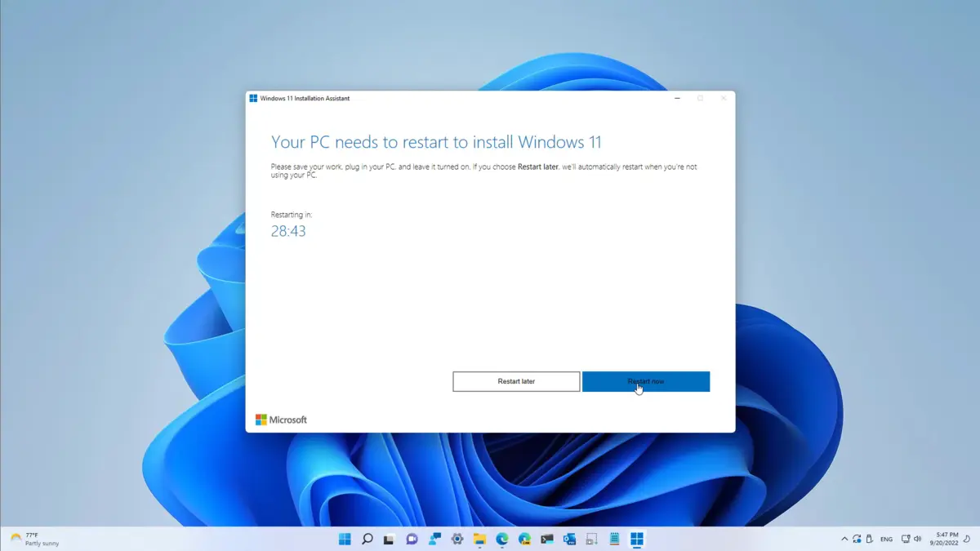The image size is (980, 551).
Task: Open Windows Terminal from the taskbar
Action: (547, 539)
